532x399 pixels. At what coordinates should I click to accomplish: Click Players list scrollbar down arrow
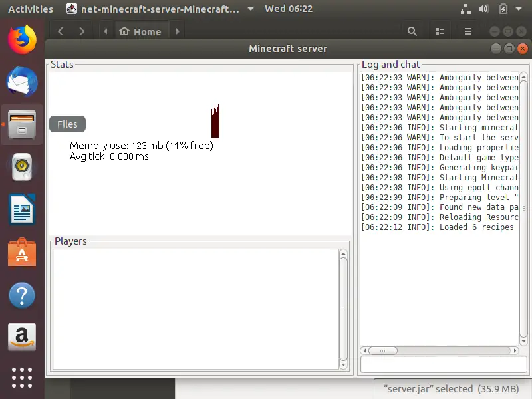tap(343, 365)
